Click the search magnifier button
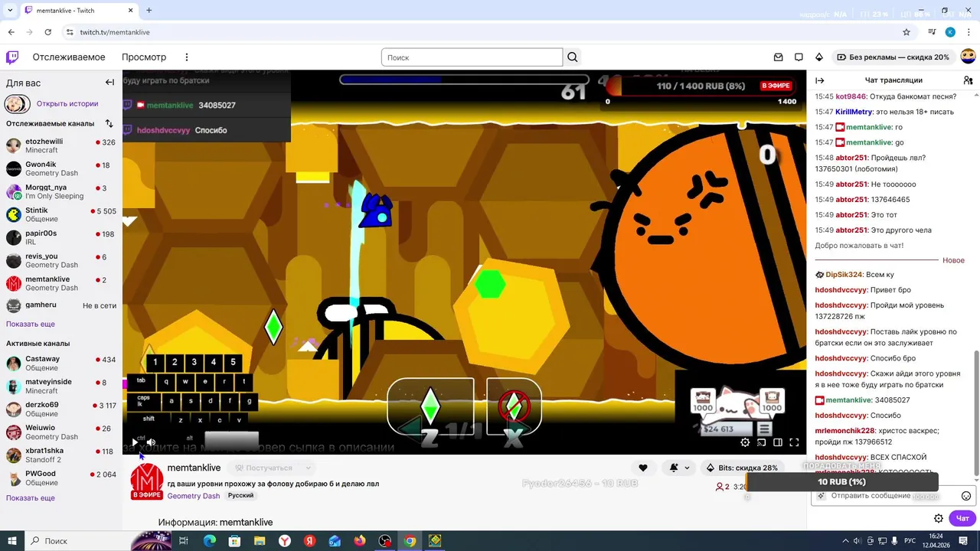Screen dimensions: 980x551 tap(572, 57)
